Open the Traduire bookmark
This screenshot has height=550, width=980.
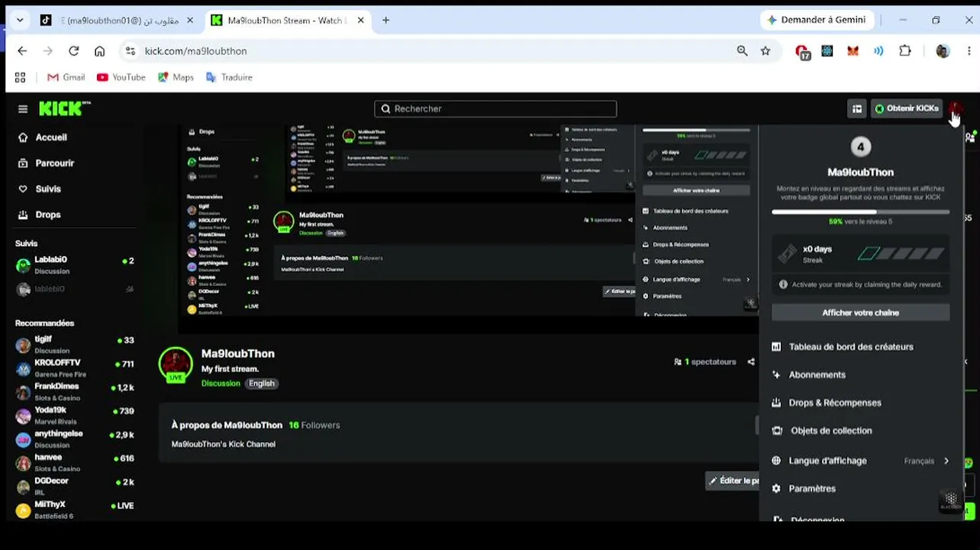coord(229,77)
